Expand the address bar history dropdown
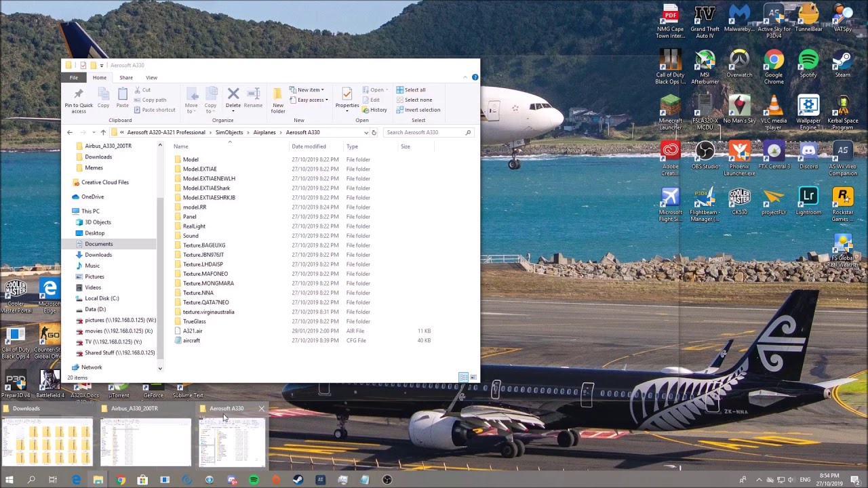Viewport: 868px width, 488px height. [366, 132]
